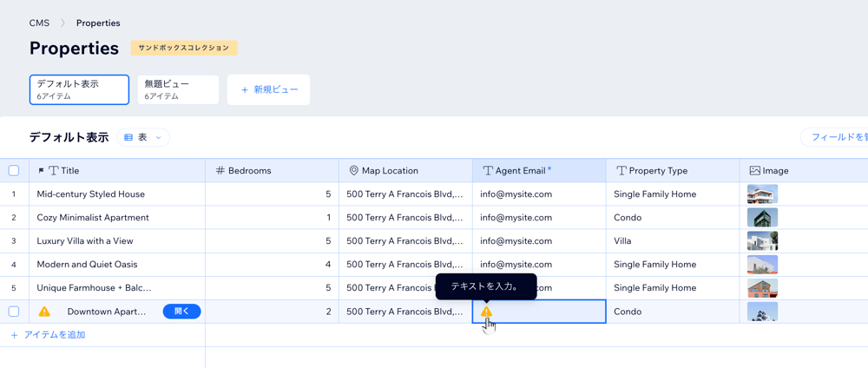Click the flag icon in Title header
Screen dimensions: 868x368
[41, 171]
